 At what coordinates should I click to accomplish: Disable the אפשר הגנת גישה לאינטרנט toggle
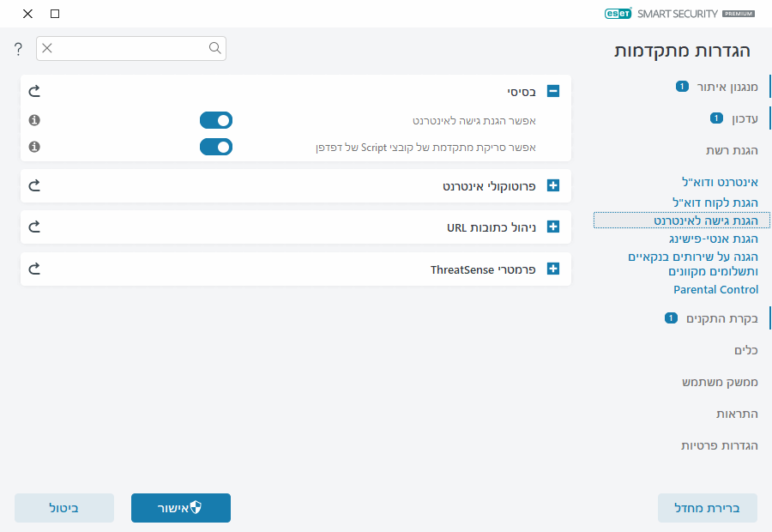point(216,120)
